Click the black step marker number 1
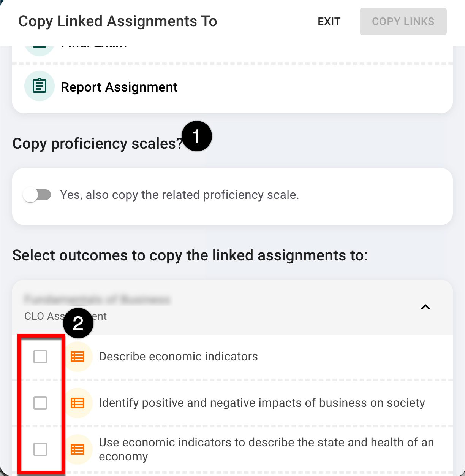The image size is (465, 476). pyautogui.click(x=196, y=136)
